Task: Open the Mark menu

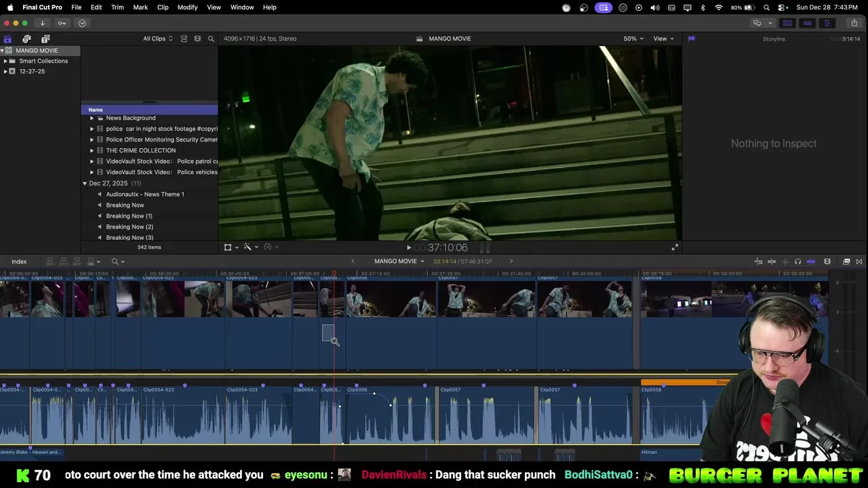Action: pyautogui.click(x=140, y=7)
